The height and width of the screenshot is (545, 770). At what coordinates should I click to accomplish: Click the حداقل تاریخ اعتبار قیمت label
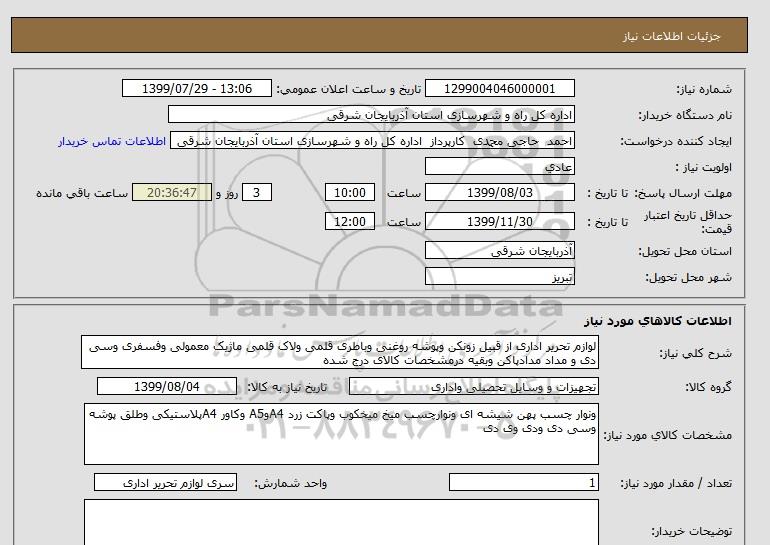tap(688, 222)
